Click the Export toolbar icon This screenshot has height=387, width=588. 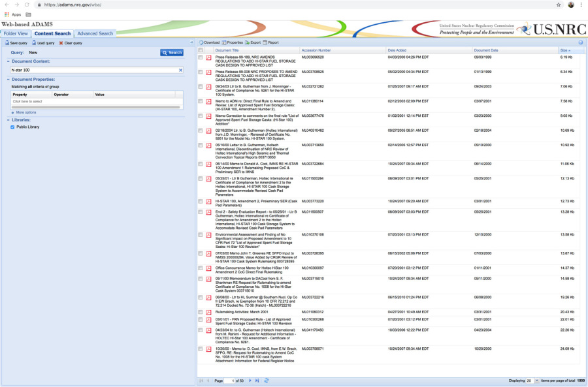point(247,42)
